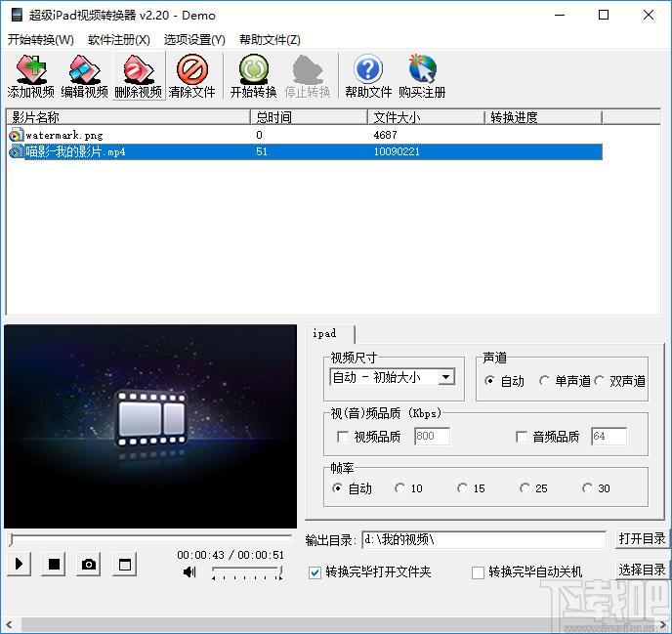Image resolution: width=672 pixels, height=634 pixels.
Task: Open the 帮助文件(Z) menu
Action: (x=270, y=40)
